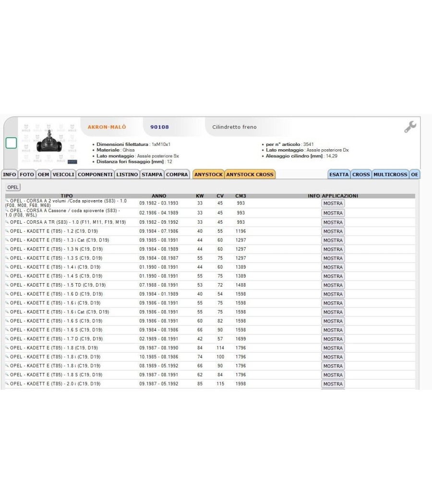Click Materiale: Ghisa specification line
This screenshot has height=504, width=432.
[115, 150]
